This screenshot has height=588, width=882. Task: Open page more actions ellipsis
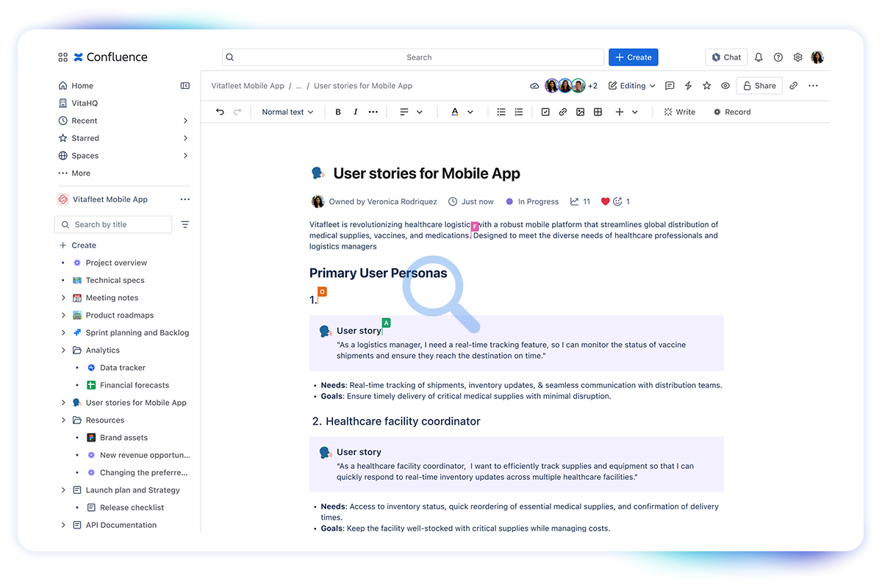[813, 86]
